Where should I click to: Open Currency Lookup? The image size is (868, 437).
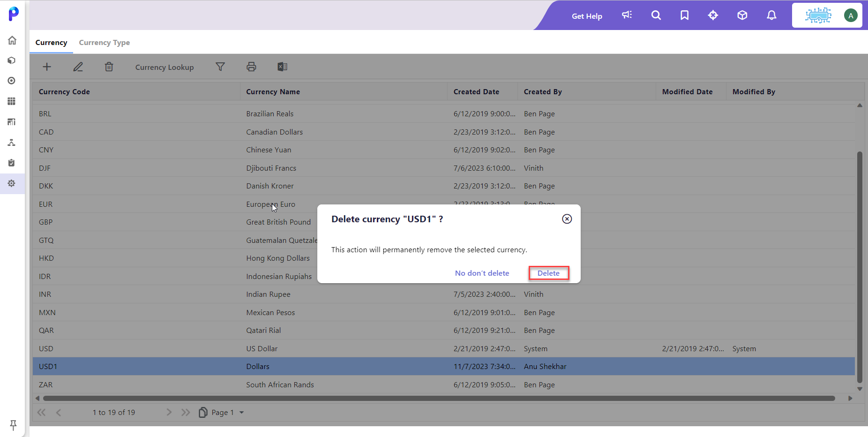165,67
